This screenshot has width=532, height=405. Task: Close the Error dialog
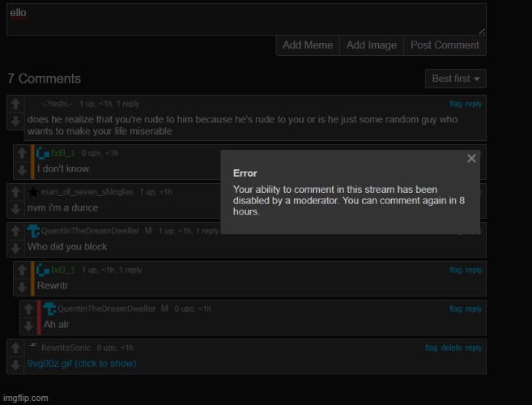pyautogui.click(x=471, y=159)
